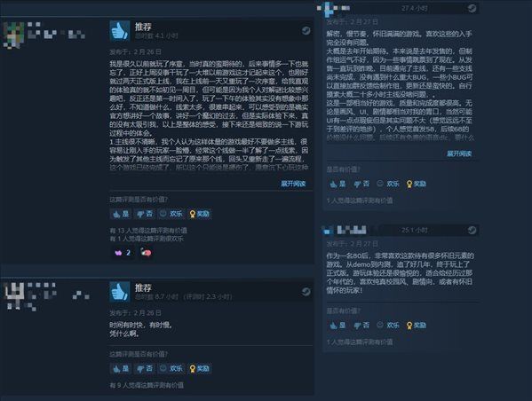Mark the 8.7 hours review as 欢乐 (funny)
Screen dimensions: 532x401
[x=171, y=368]
